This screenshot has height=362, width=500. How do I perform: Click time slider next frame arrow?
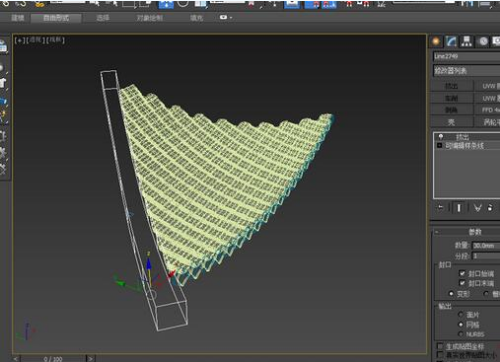pos(91,359)
